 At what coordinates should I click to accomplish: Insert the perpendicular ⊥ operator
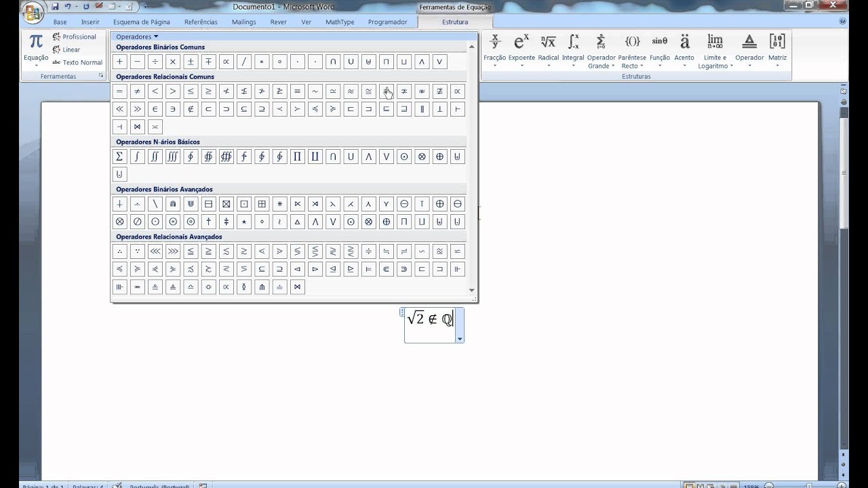coord(439,108)
